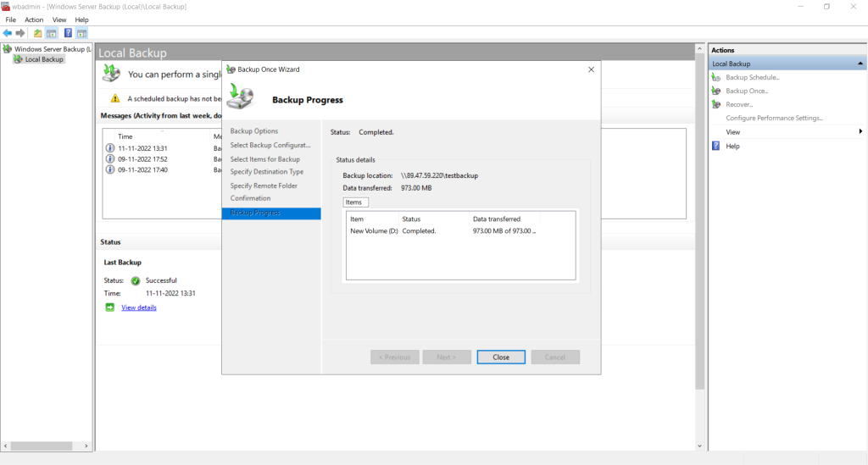This screenshot has width=868, height=465.
Task: Click the Back arrow toolbar icon
Action: pyautogui.click(x=7, y=33)
